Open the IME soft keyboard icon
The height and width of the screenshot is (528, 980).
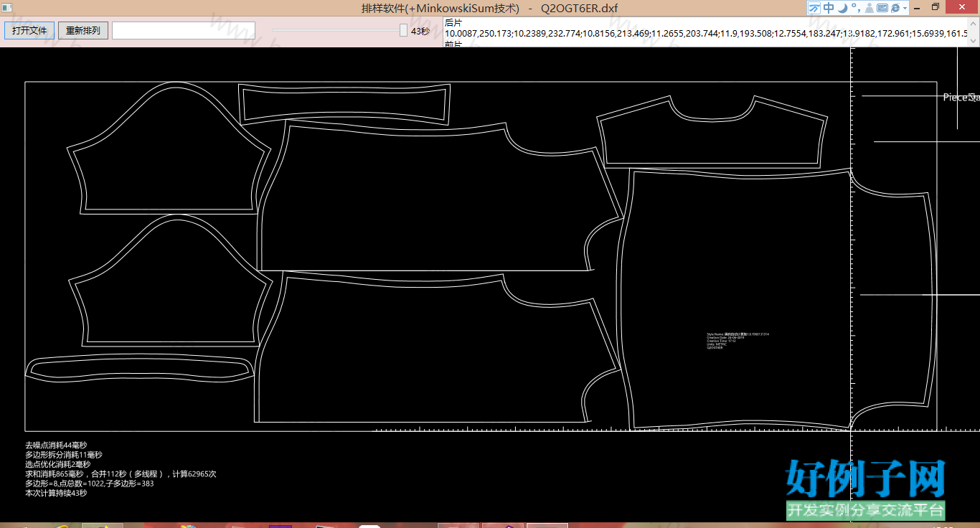click(882, 8)
